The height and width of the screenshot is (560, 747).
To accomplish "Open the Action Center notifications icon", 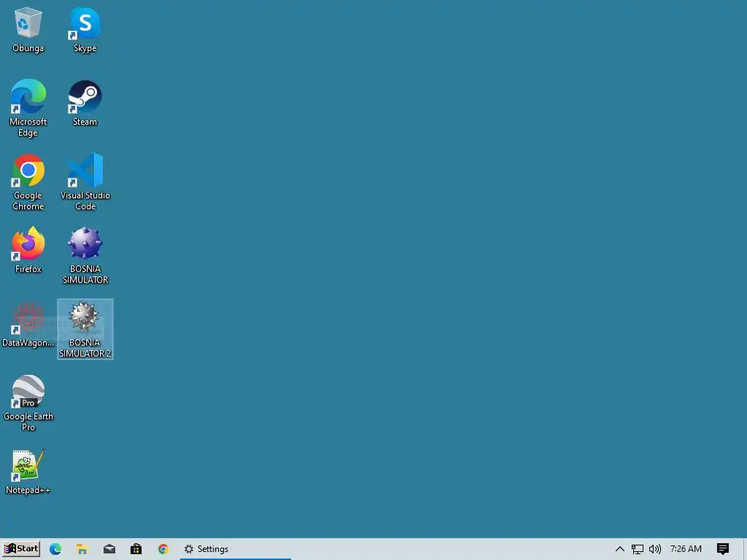I will click(723, 549).
